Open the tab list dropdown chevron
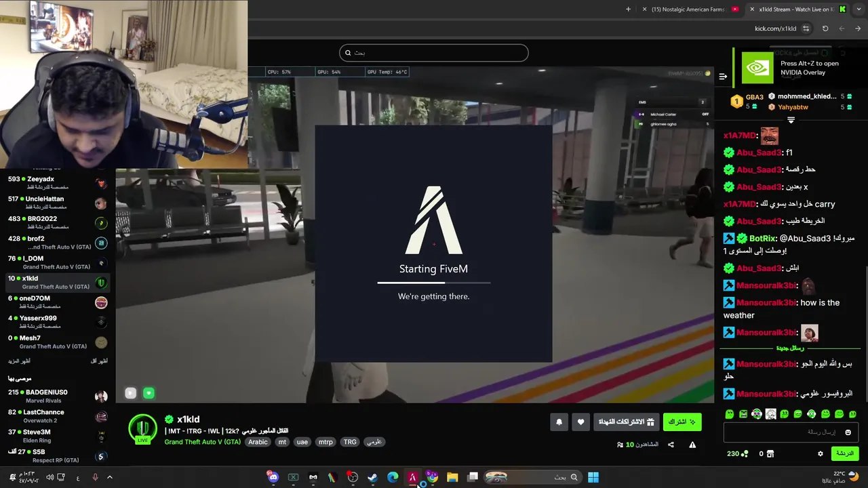 point(859,9)
